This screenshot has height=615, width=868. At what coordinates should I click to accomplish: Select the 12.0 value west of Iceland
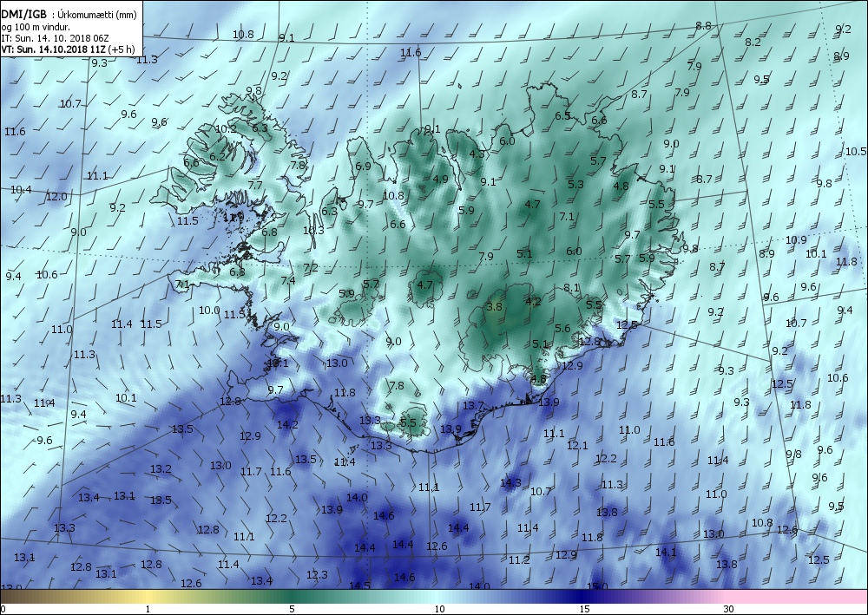tap(56, 196)
